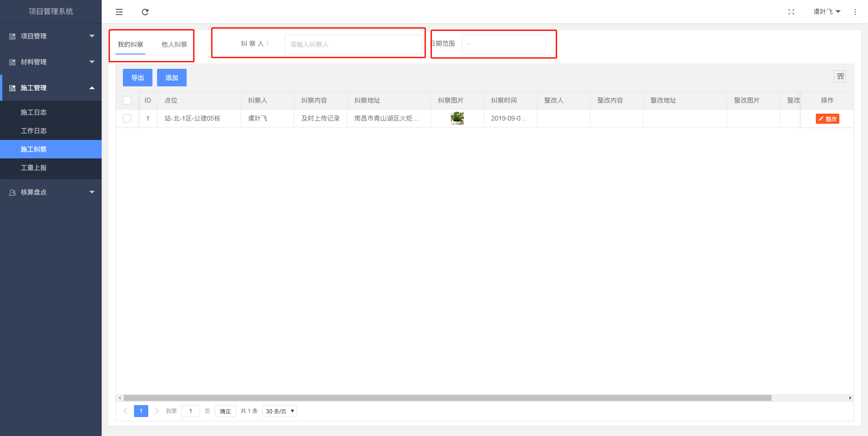Viewport: 868px width, 436px height.
Task: Click the 材料管理 sidebar icon
Action: tap(12, 62)
